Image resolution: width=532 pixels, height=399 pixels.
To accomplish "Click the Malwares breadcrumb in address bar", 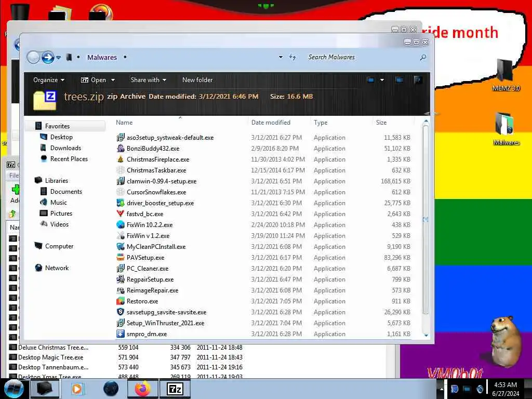I will (102, 57).
